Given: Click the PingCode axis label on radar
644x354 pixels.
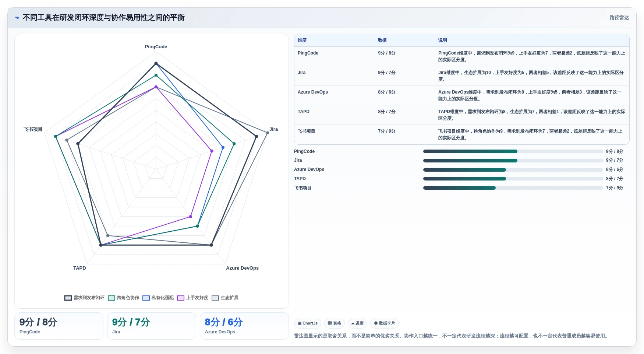Looking at the screenshot, I should tap(156, 47).
